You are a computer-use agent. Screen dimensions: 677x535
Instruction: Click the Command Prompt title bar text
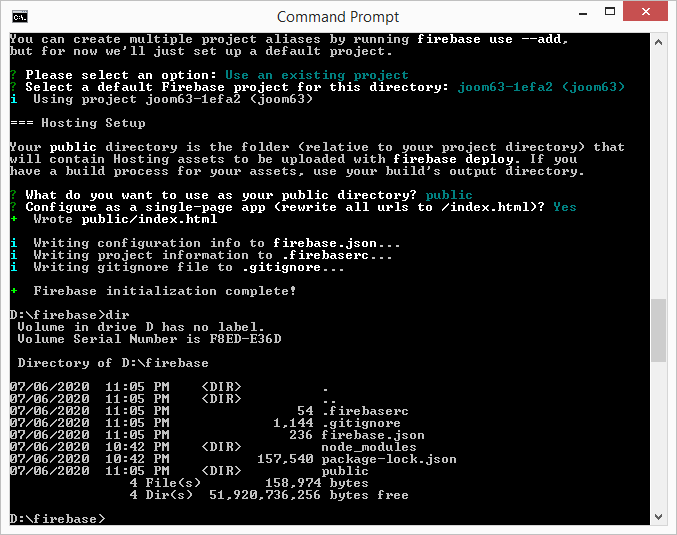pyautogui.click(x=338, y=16)
